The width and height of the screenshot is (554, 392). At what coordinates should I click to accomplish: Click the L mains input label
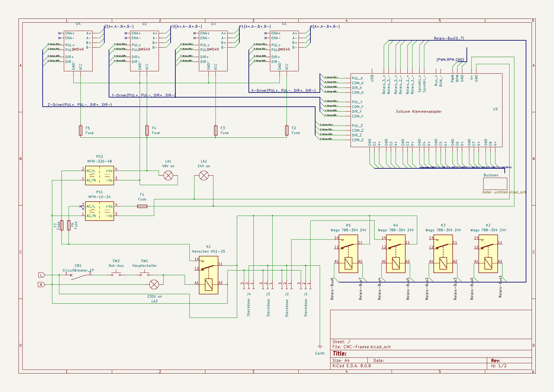click(x=42, y=275)
